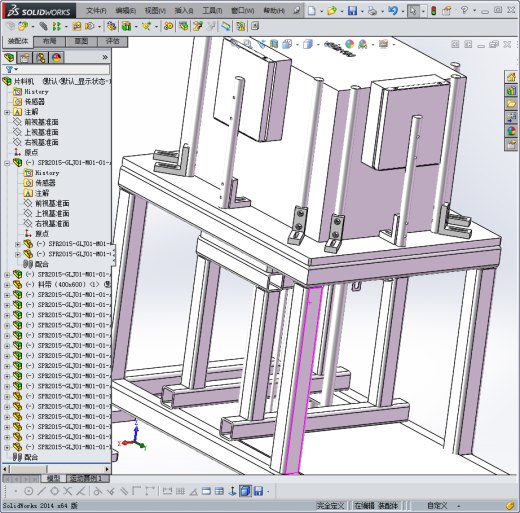Viewport: 520px width, 513px height.
Task: Select the 前视基准面 plane in tree
Action: tap(41, 122)
